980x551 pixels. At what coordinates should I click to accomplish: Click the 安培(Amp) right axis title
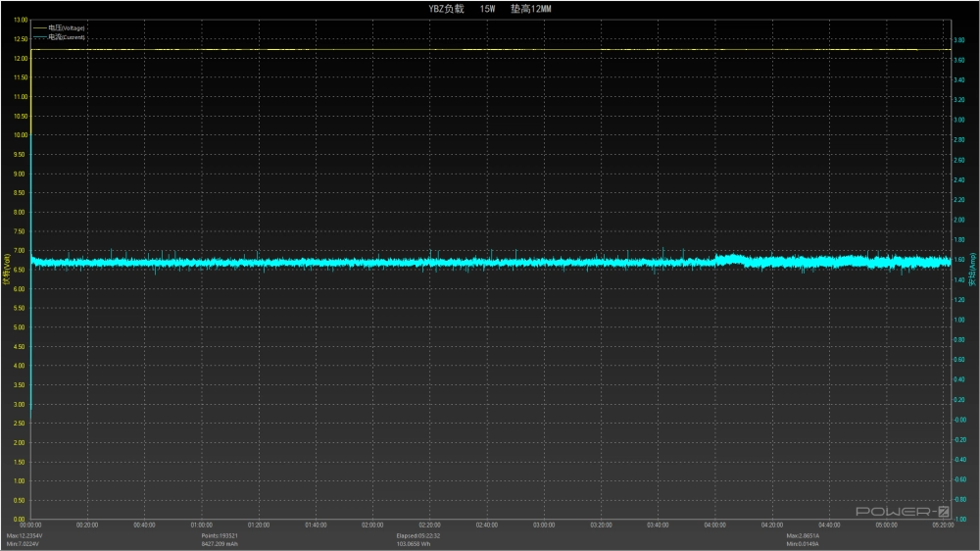pos(973,270)
